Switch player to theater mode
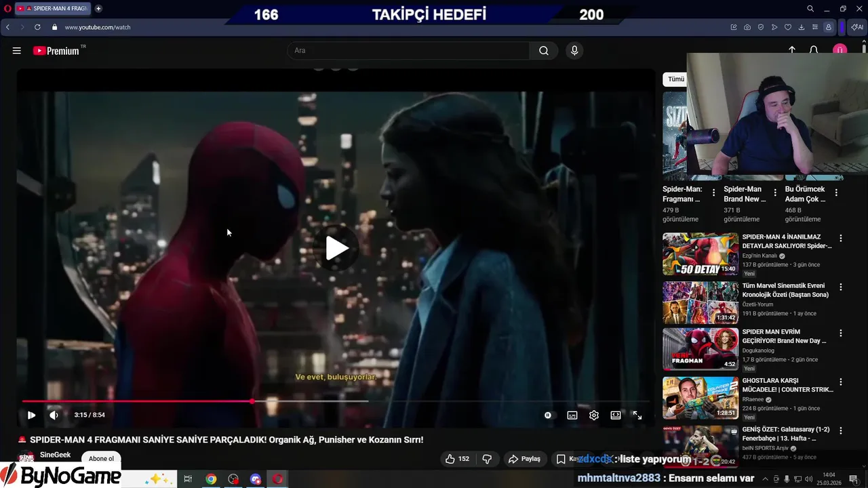868x488 pixels. [616, 415]
